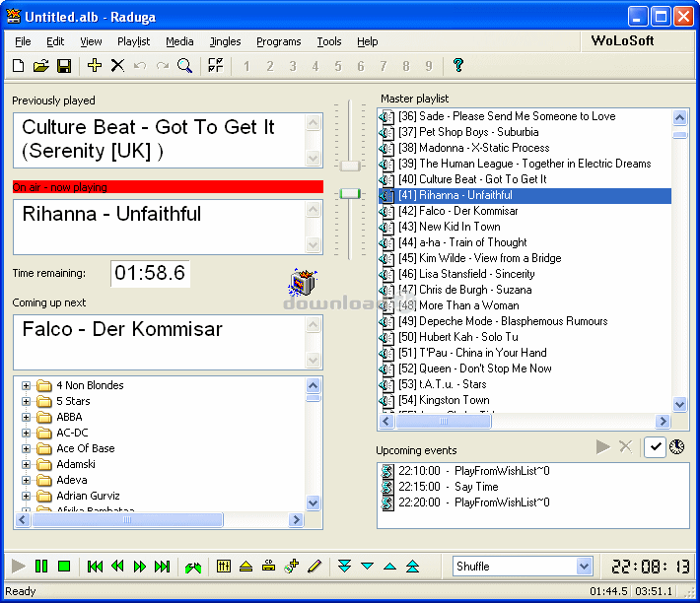700x603 pixels.
Task: Expand the ABBA folder
Action: (x=26, y=418)
